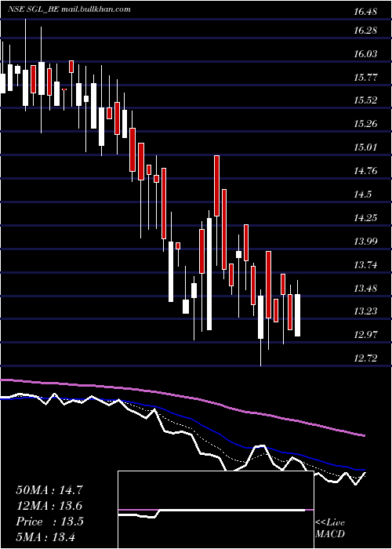Click the 13.74 price axis label

pos(365,265)
